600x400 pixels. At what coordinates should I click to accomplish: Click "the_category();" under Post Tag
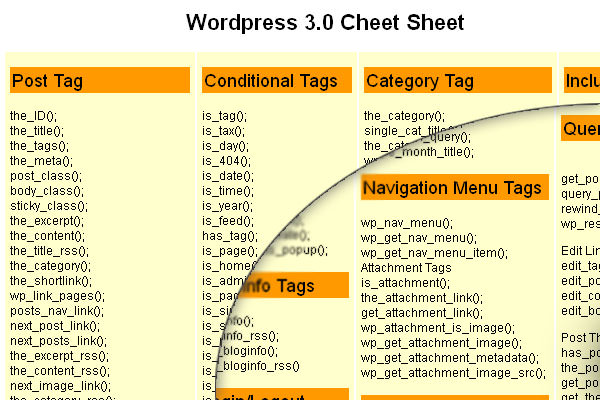point(50,266)
